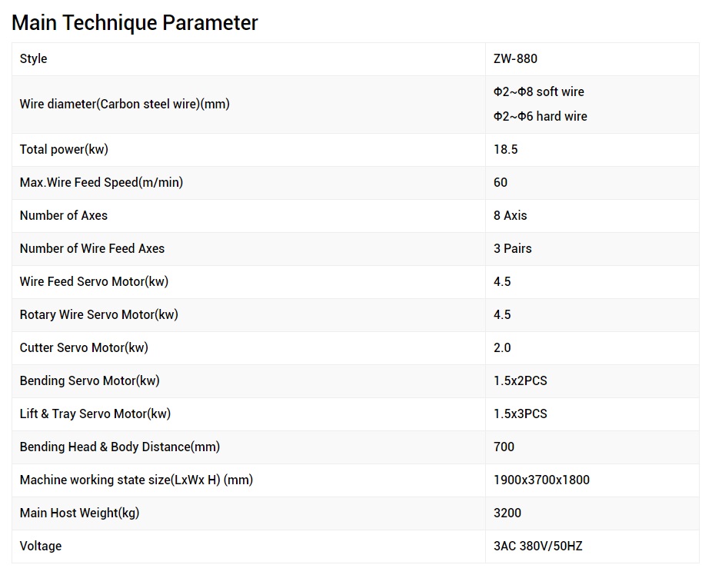The width and height of the screenshot is (712, 588).
Task: Click Max.Wire Feed Speed(m/min) label
Action: pos(101,183)
